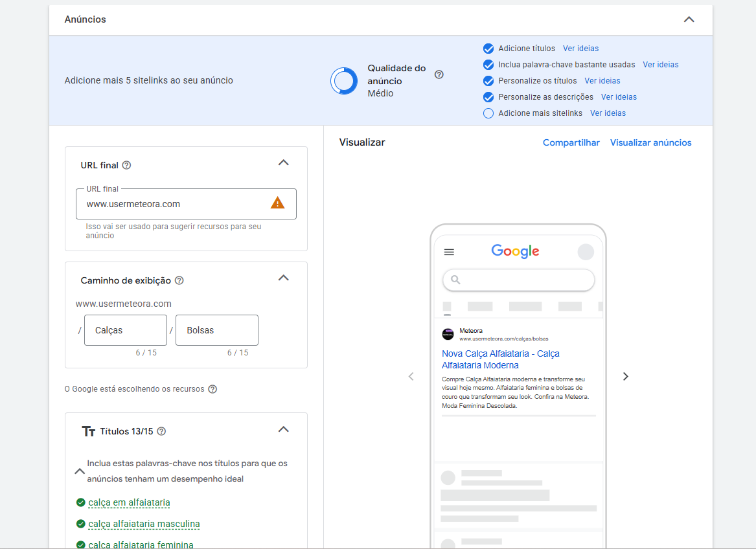Open help icon for Caminho de exibição

click(179, 280)
